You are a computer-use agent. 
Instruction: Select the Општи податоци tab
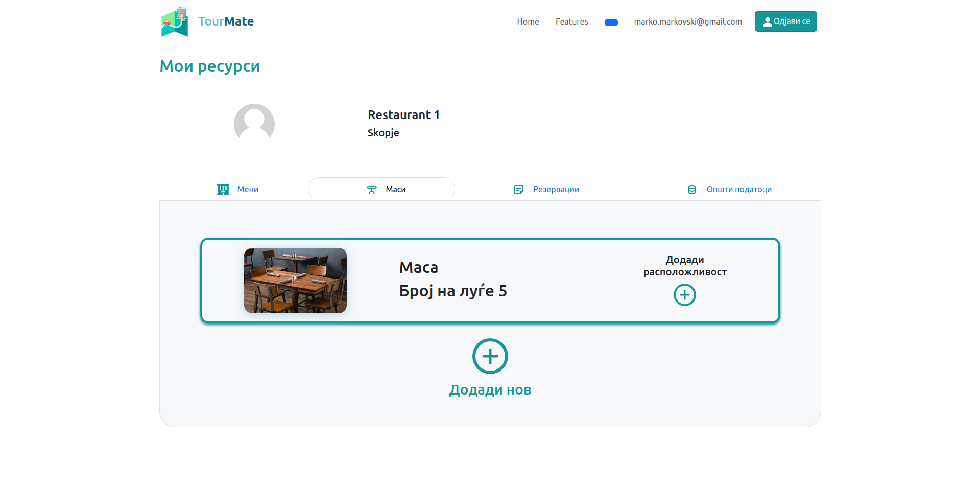pos(738,190)
